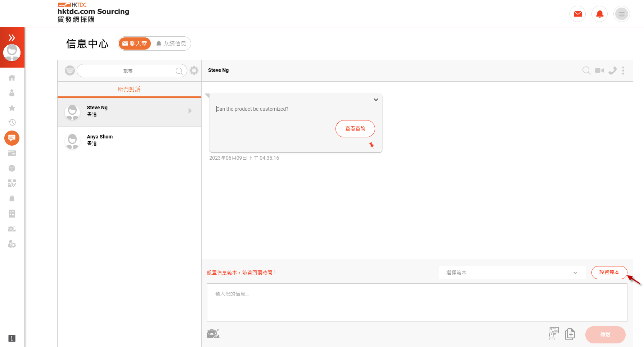Screen dimensions: 644x347
Task: Click the magnifier in conversation search box
Action: point(179,71)
